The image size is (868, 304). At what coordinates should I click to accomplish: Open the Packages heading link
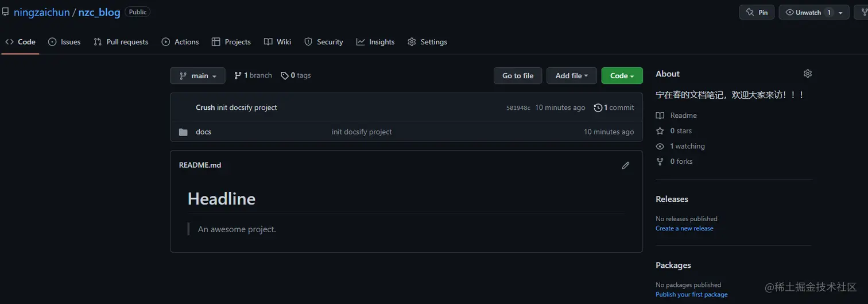click(673, 265)
